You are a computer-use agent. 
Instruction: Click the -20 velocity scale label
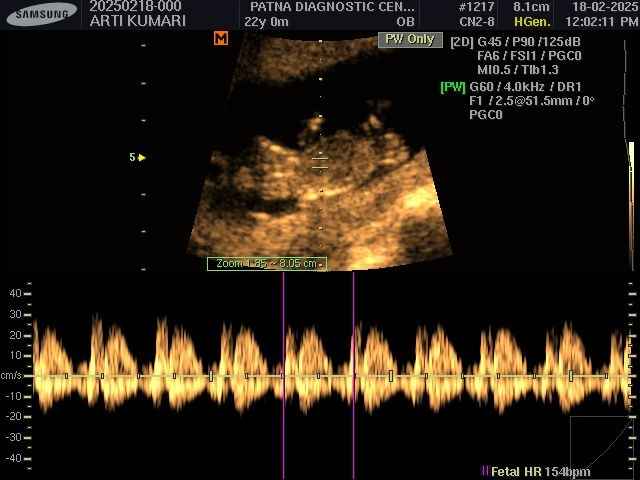13,416
